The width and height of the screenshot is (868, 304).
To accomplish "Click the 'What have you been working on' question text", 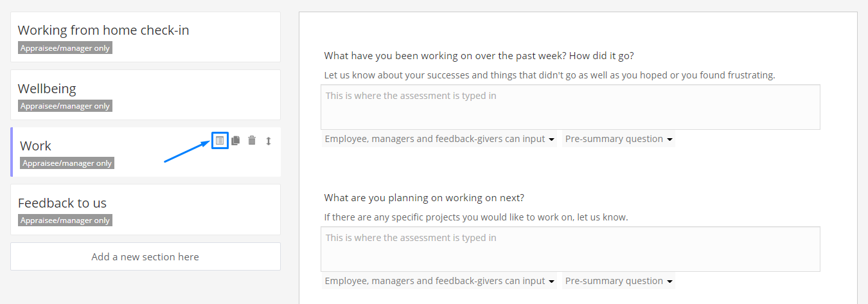I will (479, 55).
